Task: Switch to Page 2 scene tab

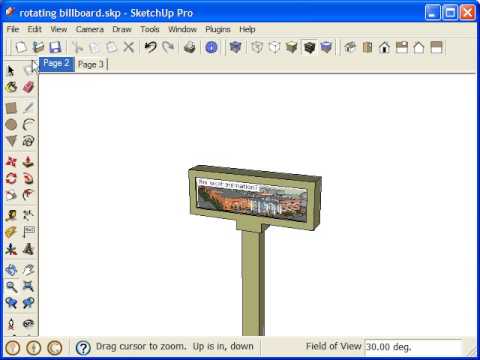Action: 56,64
